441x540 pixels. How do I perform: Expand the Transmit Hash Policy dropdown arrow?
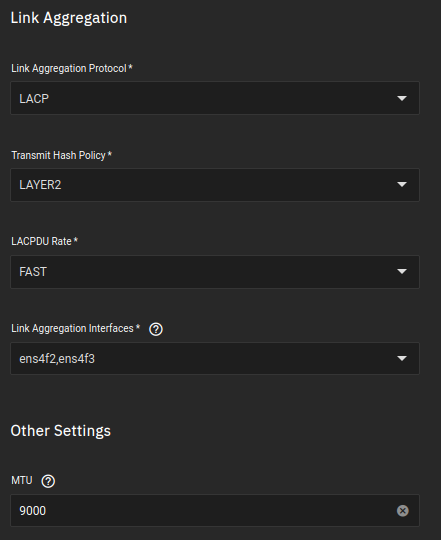402,185
